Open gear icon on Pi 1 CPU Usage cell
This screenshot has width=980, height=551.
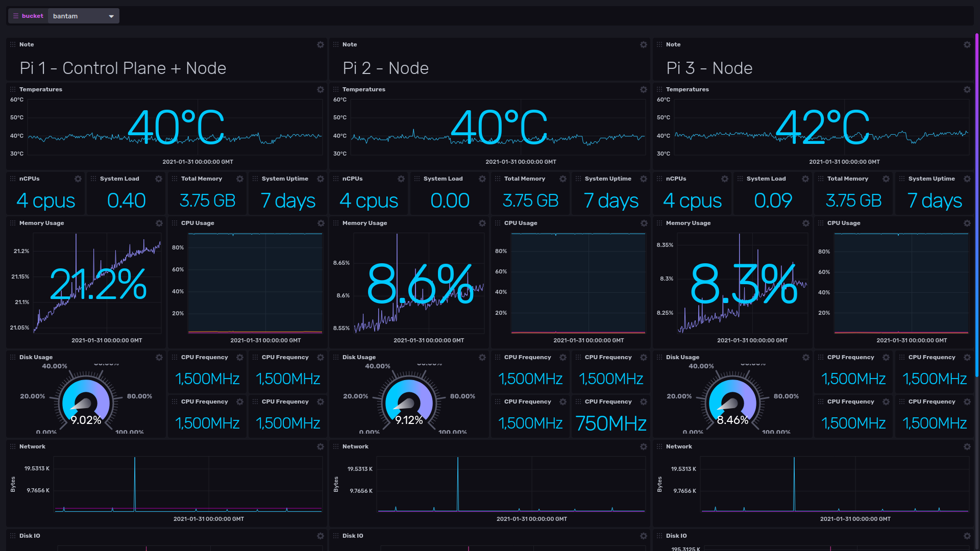coord(321,223)
